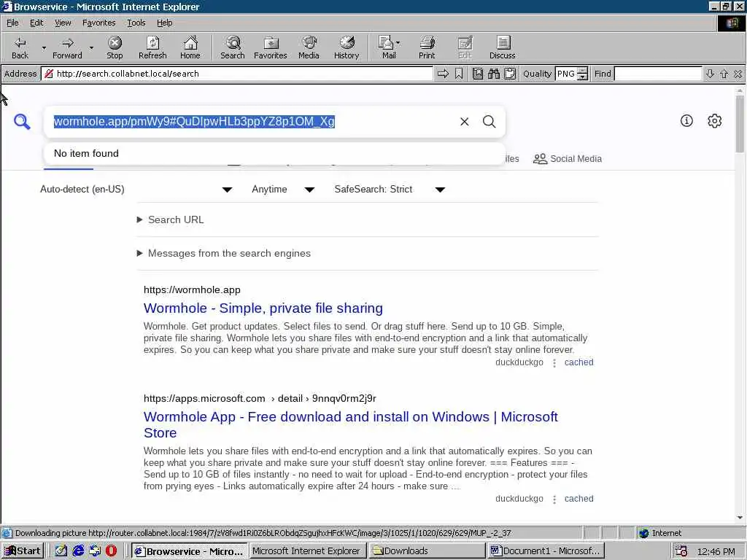Click the 'No item found' suggestion
747x560 pixels.
click(274, 153)
